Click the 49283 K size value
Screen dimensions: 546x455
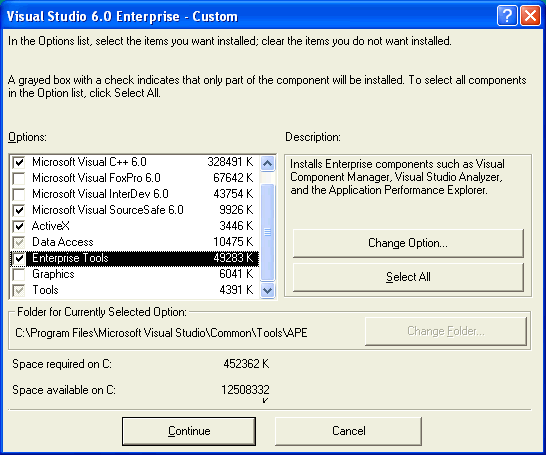[233, 258]
